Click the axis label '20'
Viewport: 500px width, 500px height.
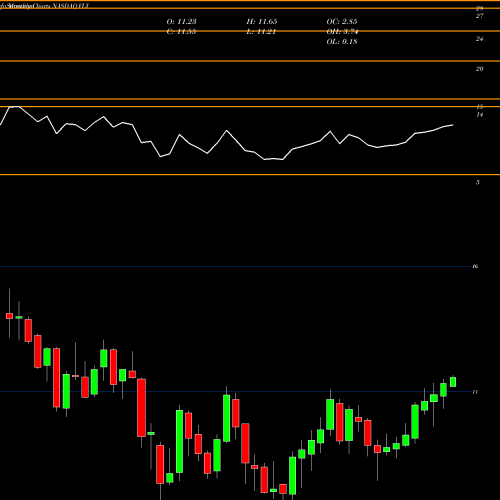(479, 69)
